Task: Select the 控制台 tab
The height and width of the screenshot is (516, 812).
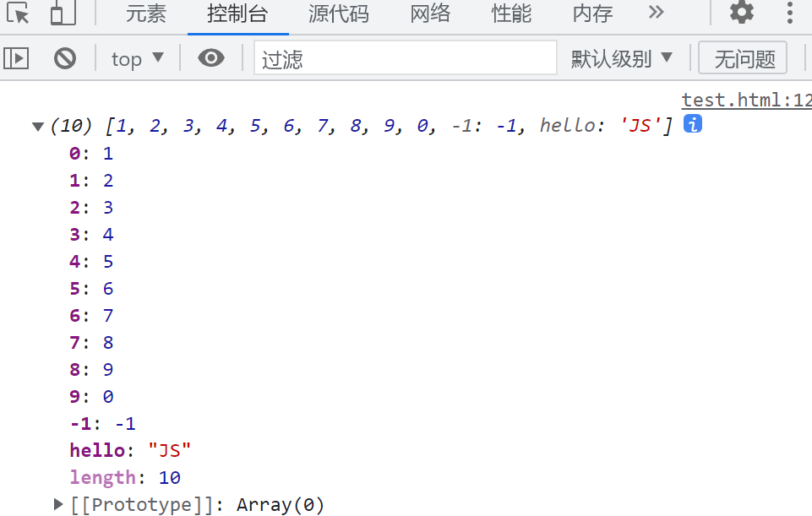Action: tap(237, 14)
